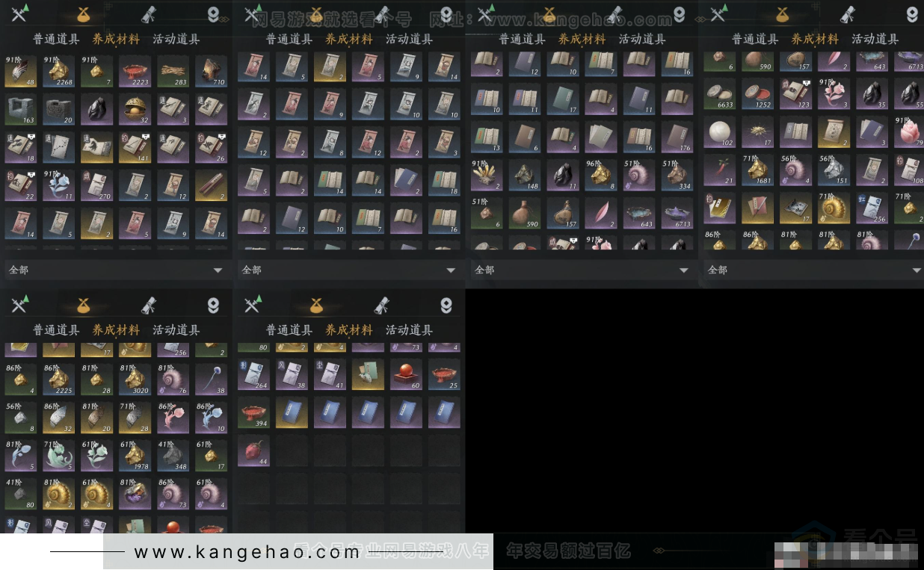The image size is (924, 570).
Task: Open the scroll icon in second bottom panel
Action: [x=382, y=304]
